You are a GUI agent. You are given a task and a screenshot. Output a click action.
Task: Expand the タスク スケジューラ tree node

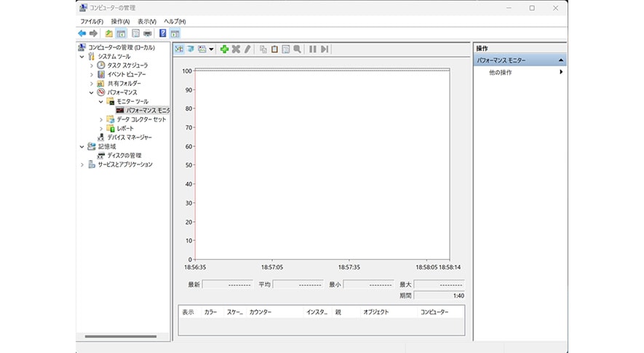[92, 66]
